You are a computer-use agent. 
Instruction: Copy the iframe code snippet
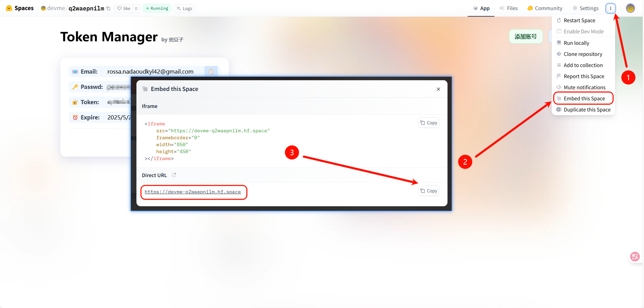[429, 123]
